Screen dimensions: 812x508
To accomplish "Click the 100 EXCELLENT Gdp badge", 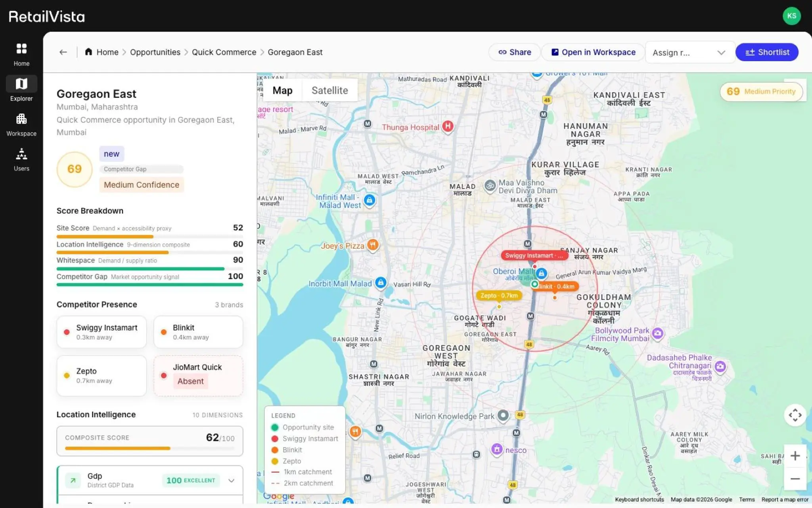I will pyautogui.click(x=191, y=480).
